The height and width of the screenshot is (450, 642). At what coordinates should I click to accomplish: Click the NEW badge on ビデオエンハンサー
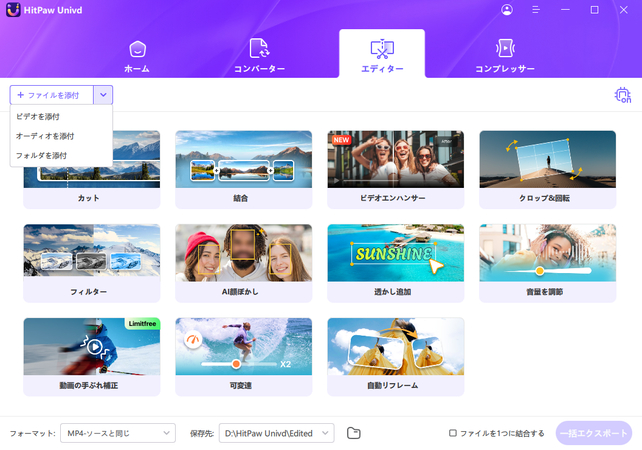(x=341, y=140)
